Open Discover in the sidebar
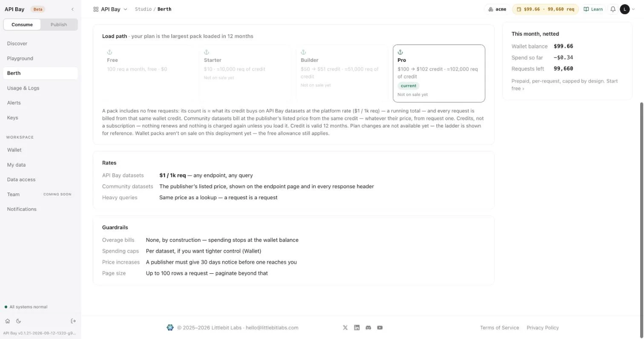 point(40,43)
